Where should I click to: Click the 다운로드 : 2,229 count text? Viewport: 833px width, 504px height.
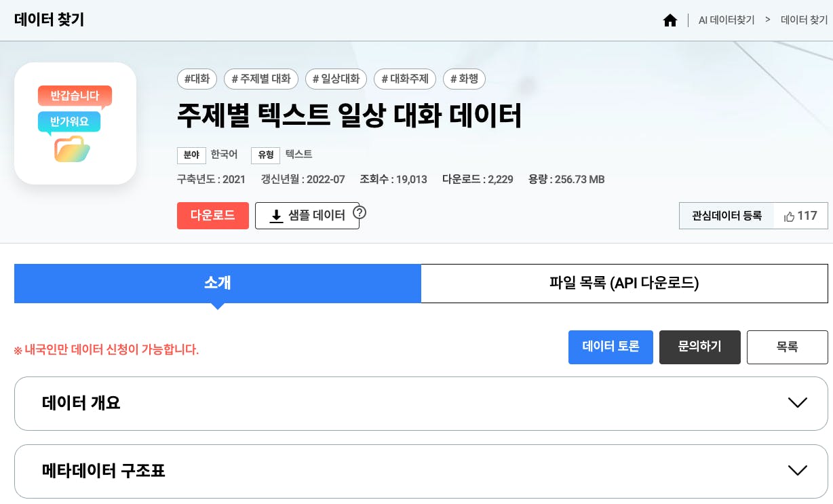[x=478, y=180]
